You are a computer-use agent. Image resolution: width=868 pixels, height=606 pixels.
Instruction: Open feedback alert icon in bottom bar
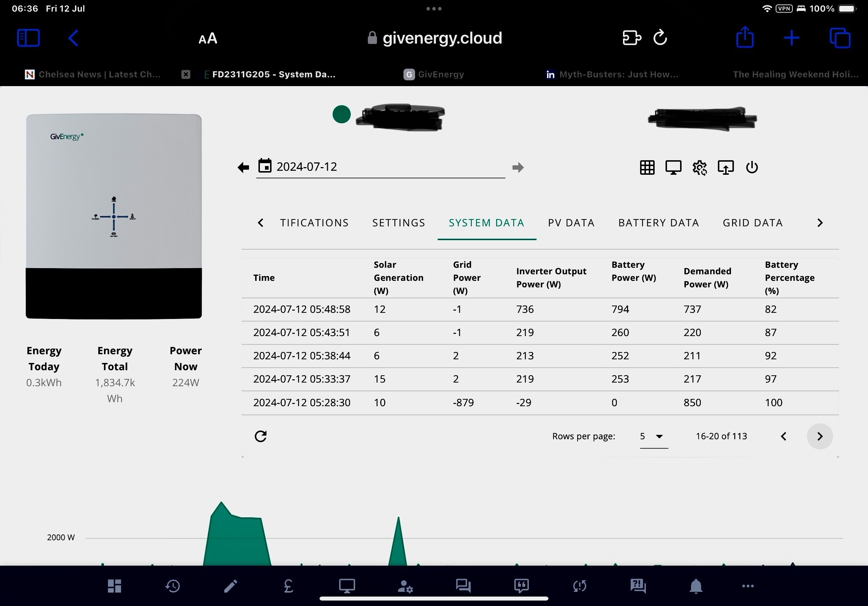tap(521, 586)
